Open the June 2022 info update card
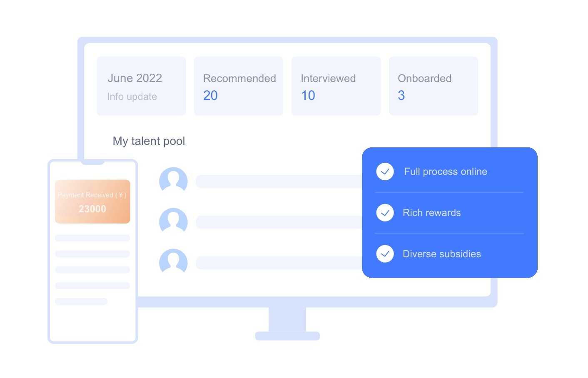588x378 pixels. pos(141,86)
